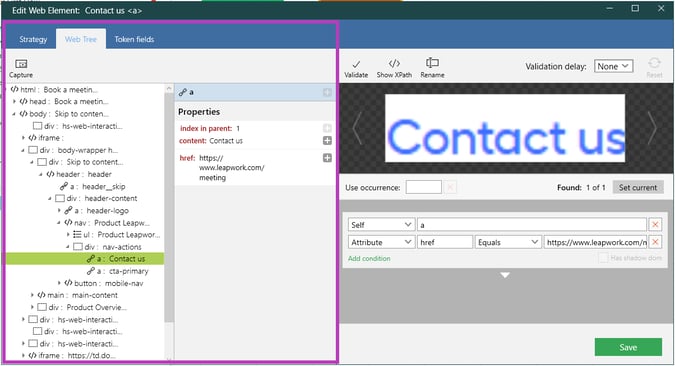Click the Rename icon
Viewport: 675px width, 366px height.
(432, 63)
